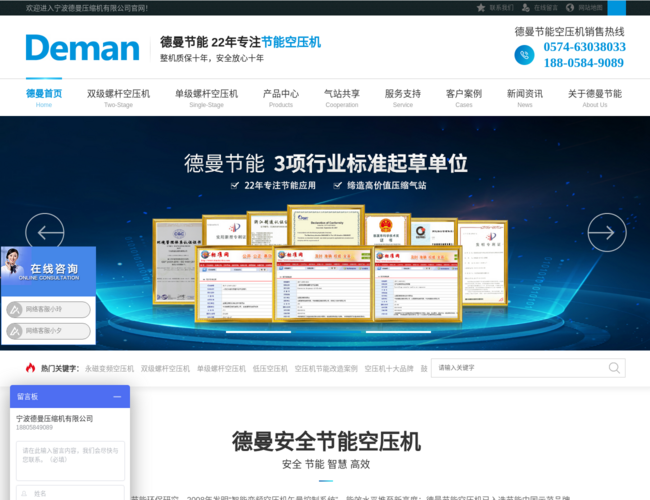Go to previous banner slide with left arrow

click(45, 232)
